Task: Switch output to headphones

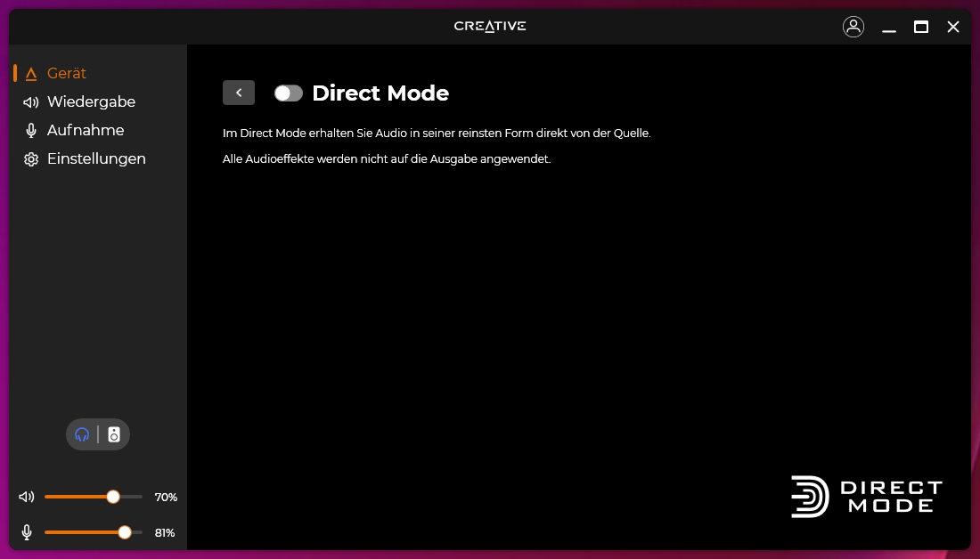Action: coord(83,434)
